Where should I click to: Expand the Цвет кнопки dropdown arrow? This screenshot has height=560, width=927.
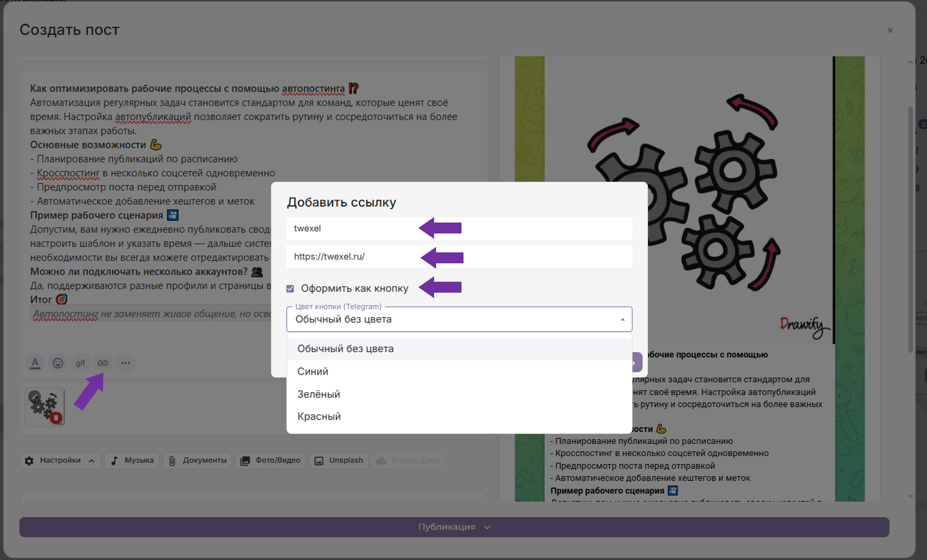(622, 320)
